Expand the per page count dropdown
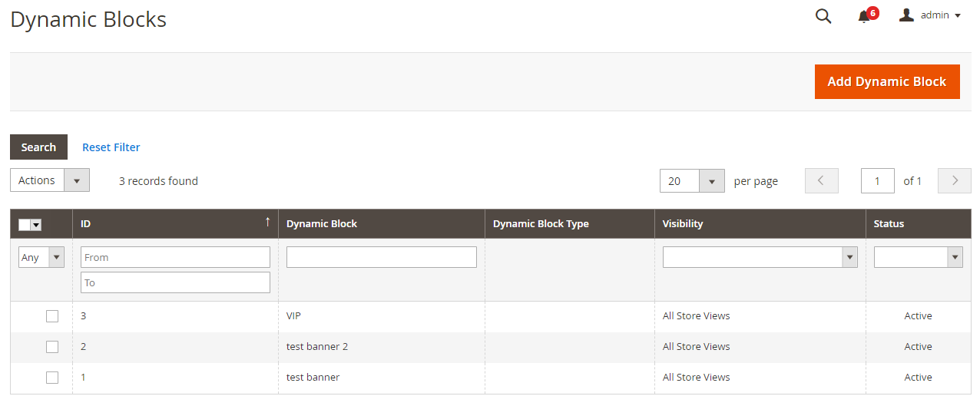The image size is (980, 406). 692,181
